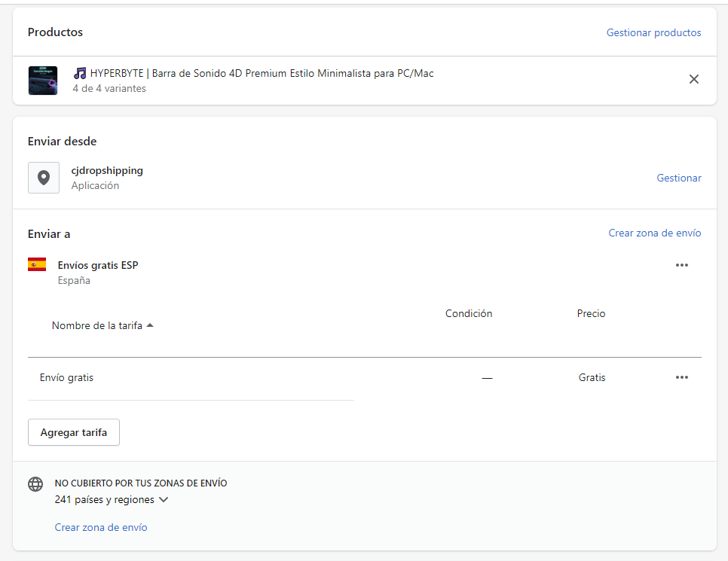Click Gestionar next to cjdropshipping
This screenshot has height=561, width=728.
pyautogui.click(x=679, y=178)
